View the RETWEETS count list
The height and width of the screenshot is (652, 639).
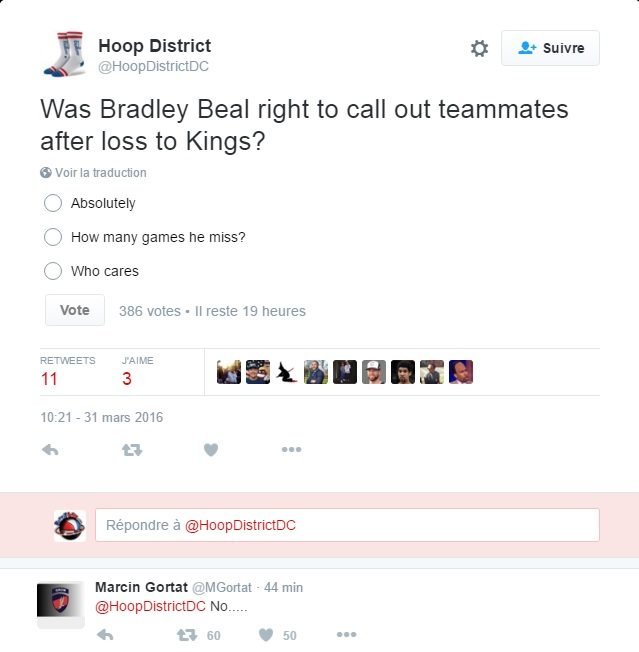click(67, 372)
